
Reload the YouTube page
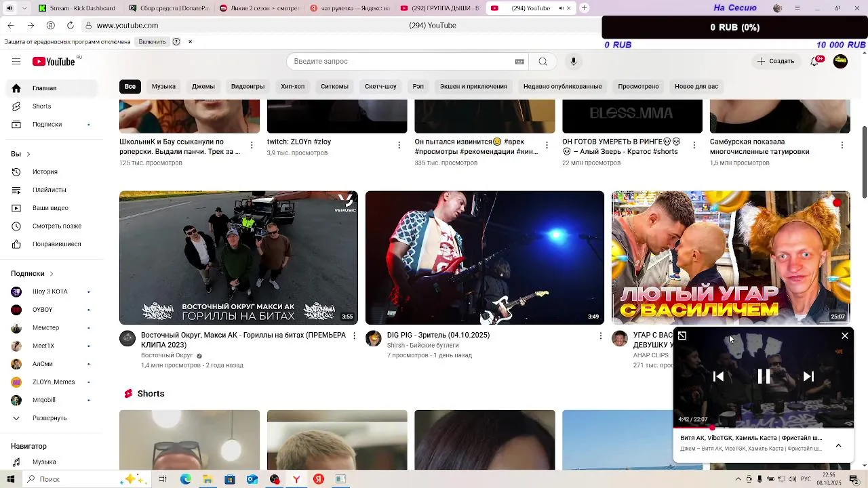pyautogui.click(x=70, y=25)
